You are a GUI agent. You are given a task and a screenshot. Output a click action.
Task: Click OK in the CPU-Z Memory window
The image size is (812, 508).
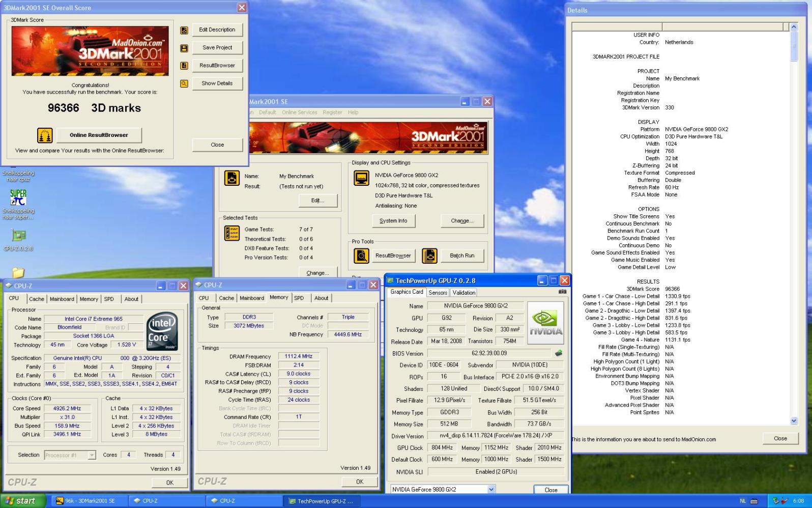360,482
